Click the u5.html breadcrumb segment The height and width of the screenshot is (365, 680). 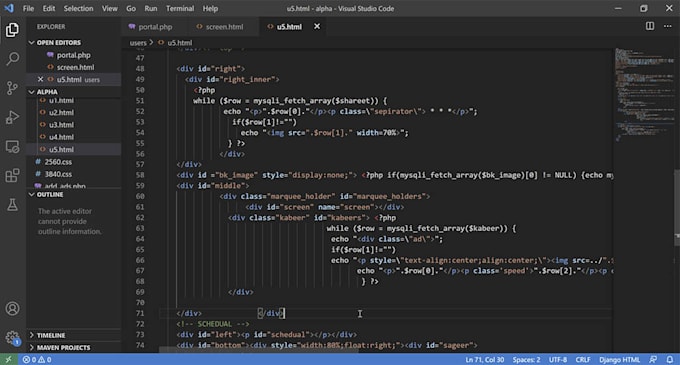(x=180, y=42)
